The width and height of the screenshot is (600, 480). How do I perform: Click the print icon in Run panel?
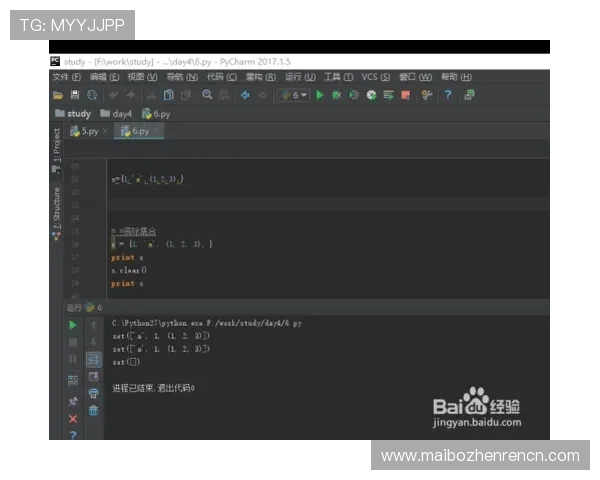94,393
